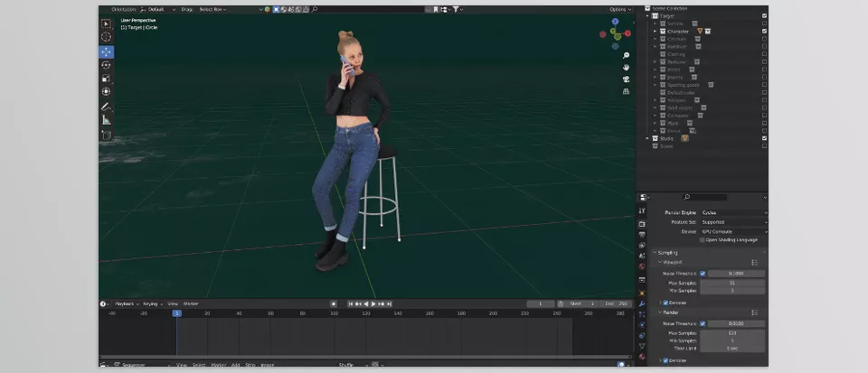Enable the Scene collection row checkbox
This screenshot has height=373, width=868.
[765, 146]
